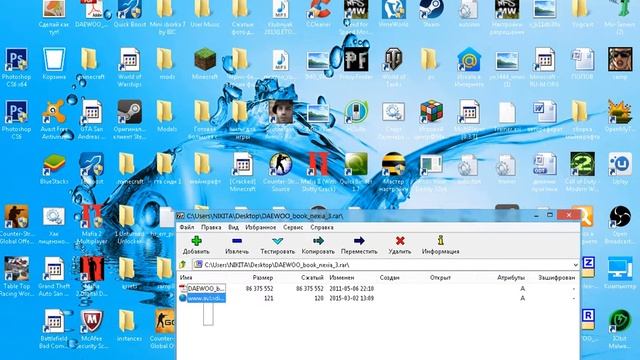This screenshot has width=640, height=360.
Task: Open the Файл menu
Action: (187, 227)
